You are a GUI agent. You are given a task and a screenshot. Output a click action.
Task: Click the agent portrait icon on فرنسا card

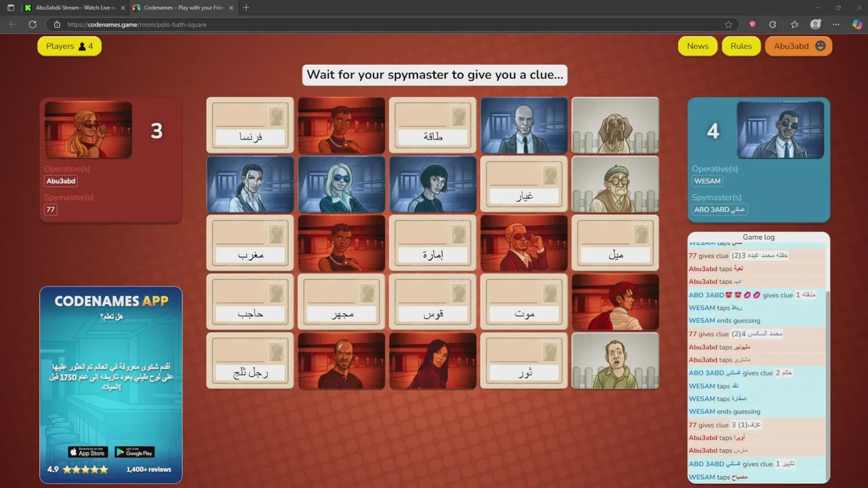point(276,117)
